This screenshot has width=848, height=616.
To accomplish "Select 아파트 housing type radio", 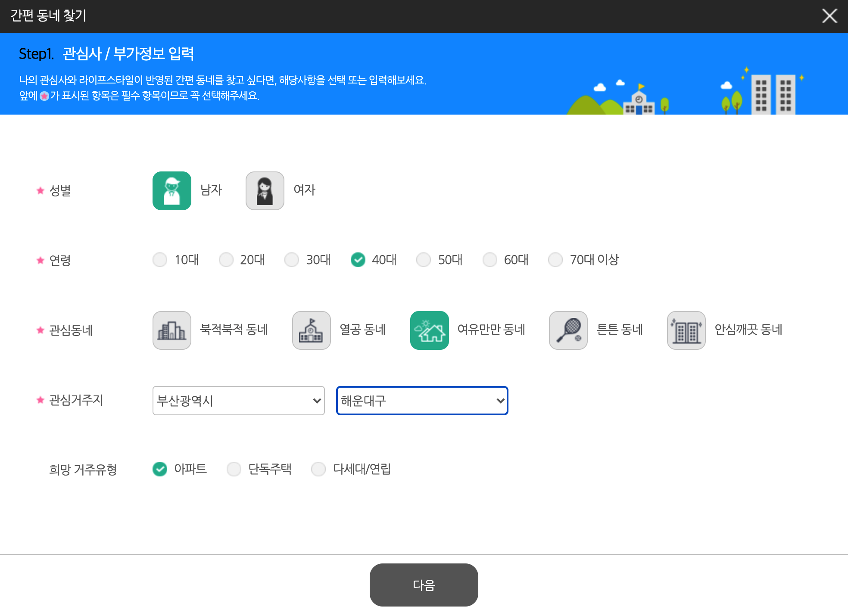I will pyautogui.click(x=160, y=469).
